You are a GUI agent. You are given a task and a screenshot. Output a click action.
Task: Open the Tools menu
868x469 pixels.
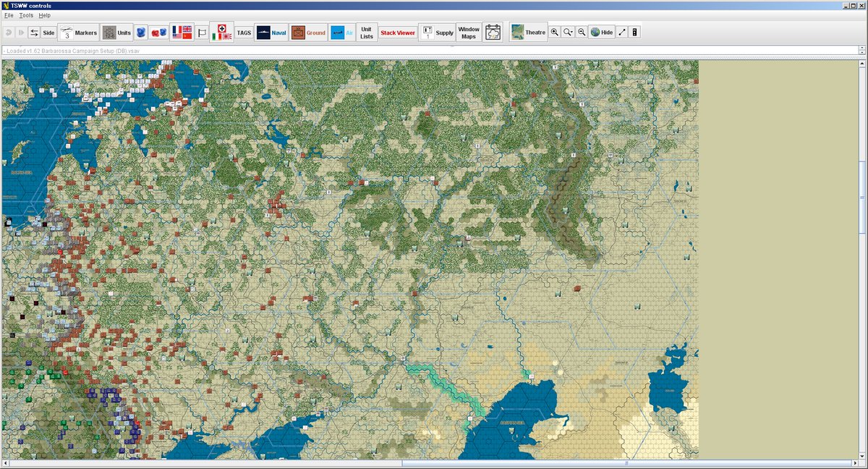coord(26,15)
